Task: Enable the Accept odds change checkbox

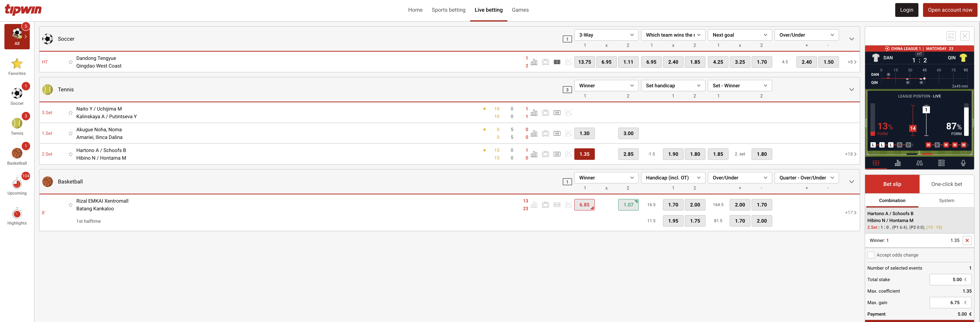Action: click(x=871, y=255)
